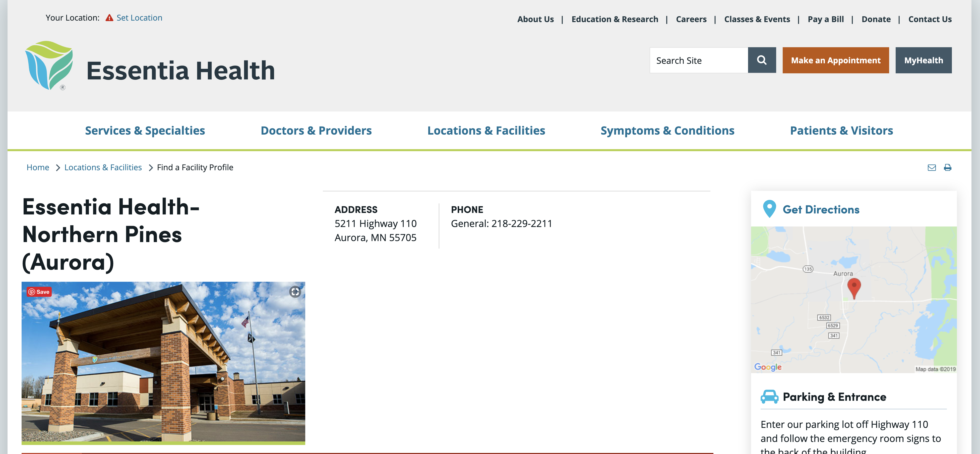The width and height of the screenshot is (980, 454).
Task: Click into the Search Site field
Action: (x=699, y=60)
